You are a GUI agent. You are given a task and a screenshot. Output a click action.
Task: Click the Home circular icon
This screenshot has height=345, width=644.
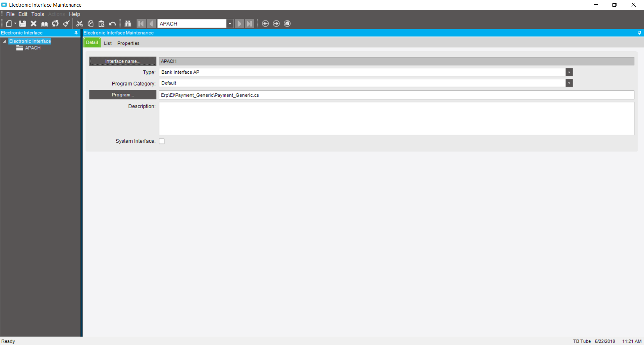(x=287, y=23)
